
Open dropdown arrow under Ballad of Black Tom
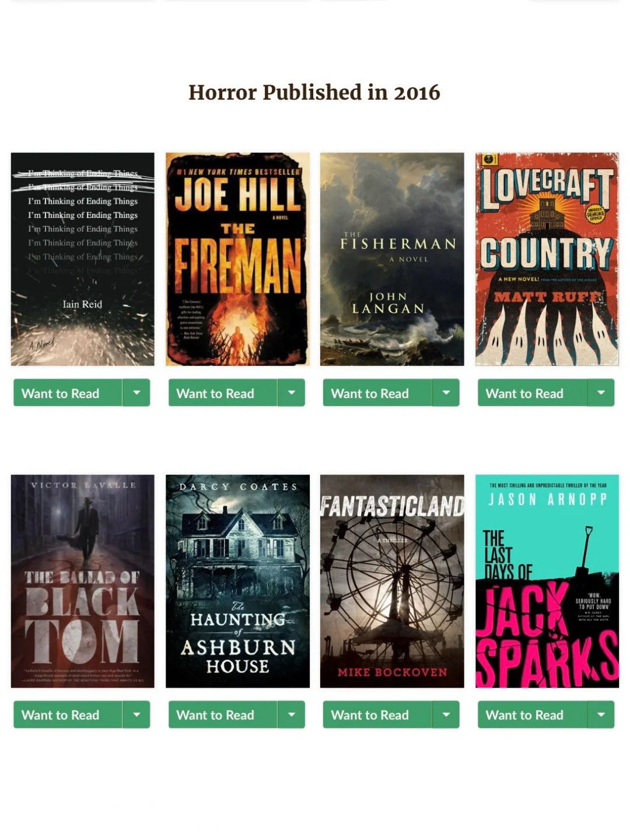[136, 714]
